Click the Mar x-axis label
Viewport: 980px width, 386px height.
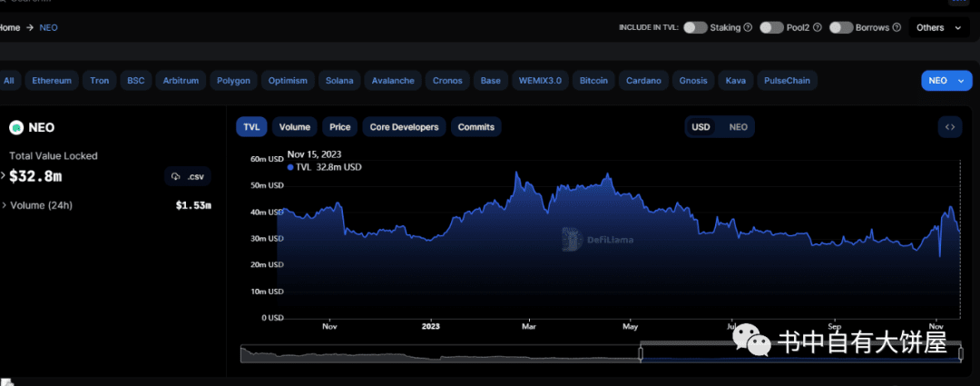(x=529, y=327)
